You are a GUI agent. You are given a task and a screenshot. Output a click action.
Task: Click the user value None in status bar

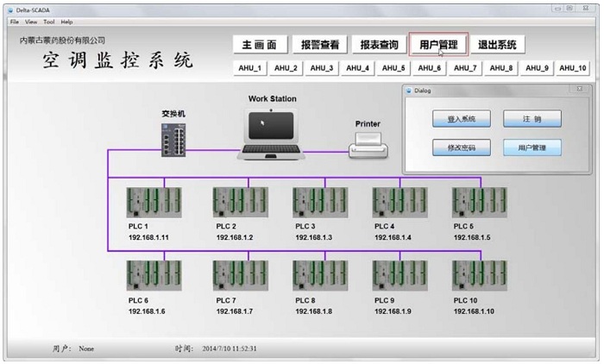86,348
